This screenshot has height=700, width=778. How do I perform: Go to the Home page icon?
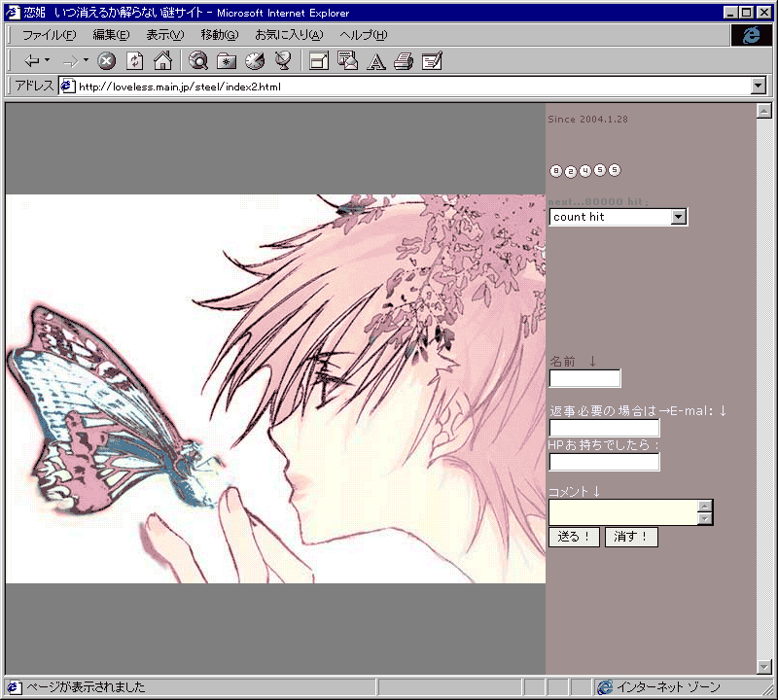pos(162,61)
